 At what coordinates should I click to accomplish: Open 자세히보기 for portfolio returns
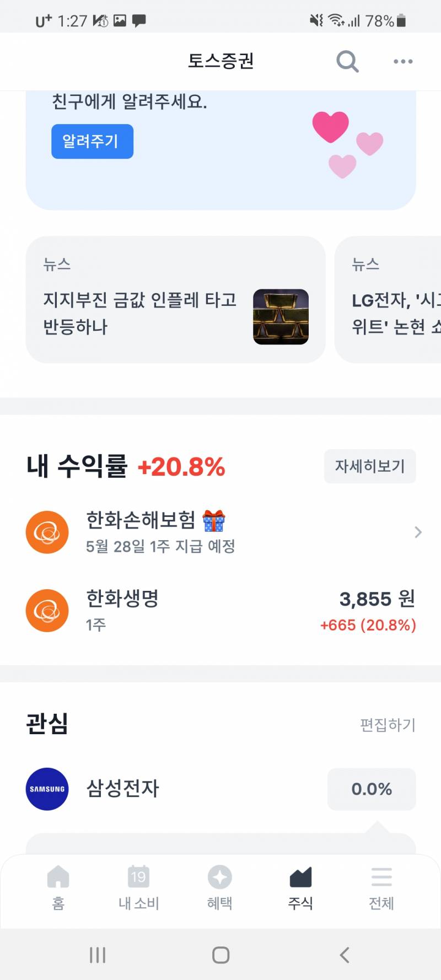[369, 466]
